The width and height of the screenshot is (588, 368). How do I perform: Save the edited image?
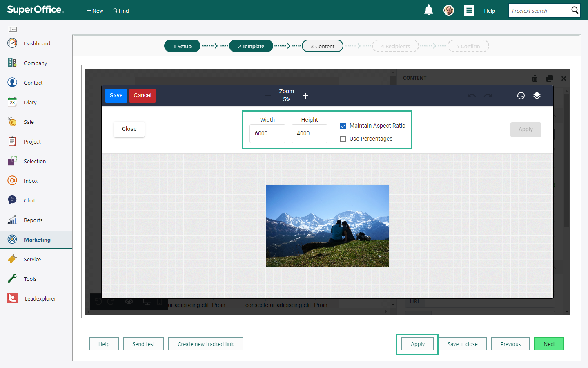(x=116, y=96)
